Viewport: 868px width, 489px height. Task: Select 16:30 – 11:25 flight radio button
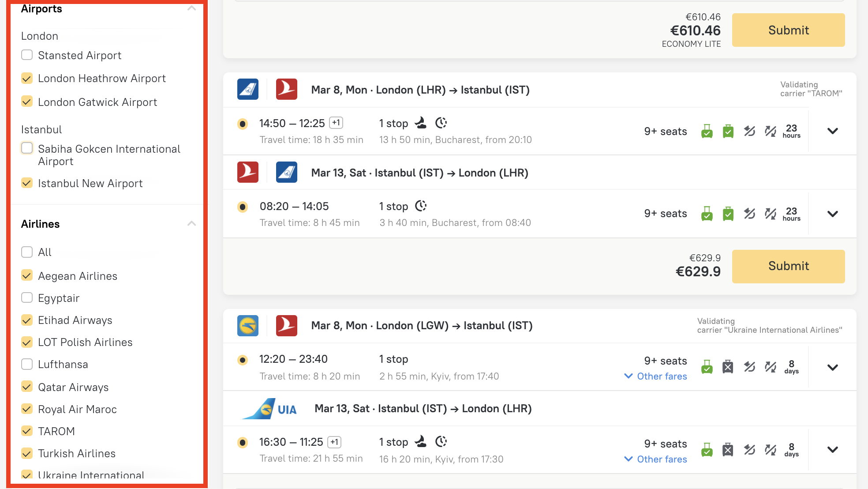click(x=243, y=443)
